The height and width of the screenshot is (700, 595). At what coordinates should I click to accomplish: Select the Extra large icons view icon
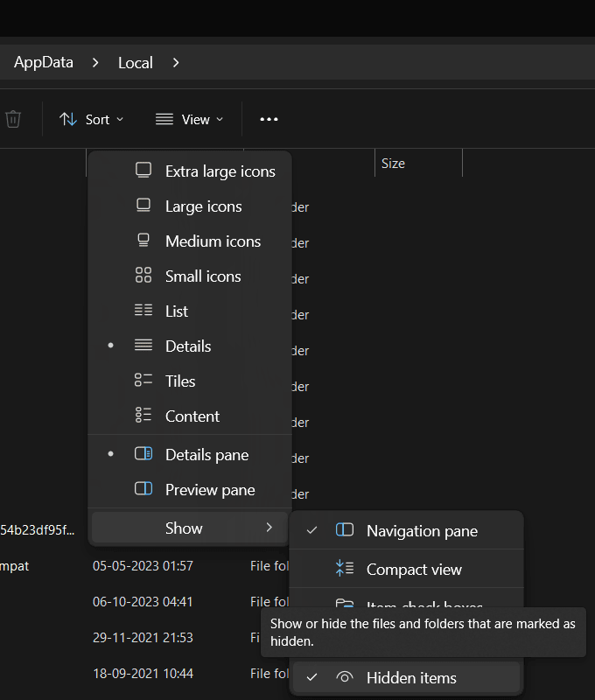(x=143, y=170)
